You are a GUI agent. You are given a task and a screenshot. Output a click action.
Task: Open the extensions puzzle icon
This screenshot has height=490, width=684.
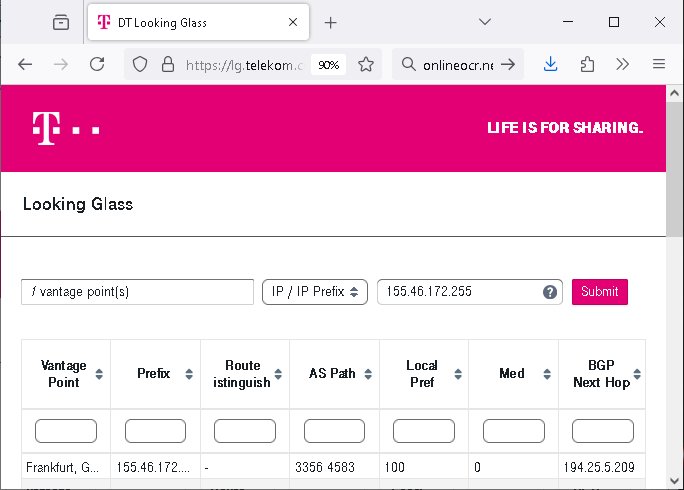[587, 65]
